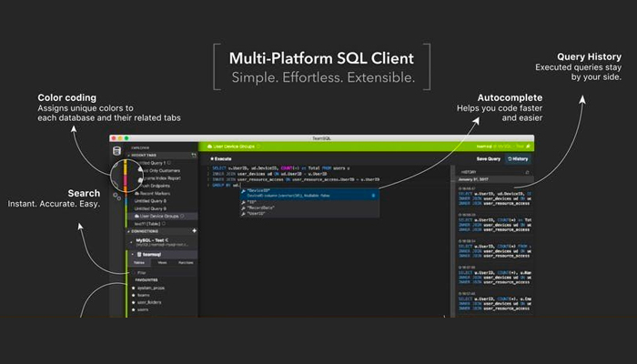Click the Recent Tabs swap icon
This screenshot has width=637, height=364.
click(x=194, y=156)
